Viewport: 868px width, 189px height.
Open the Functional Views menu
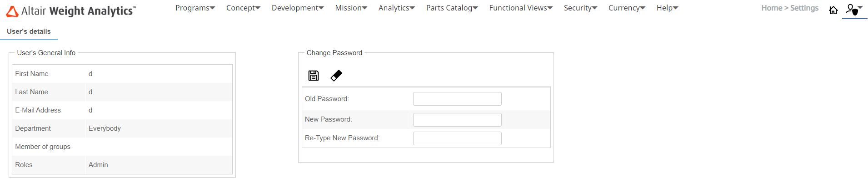click(521, 8)
